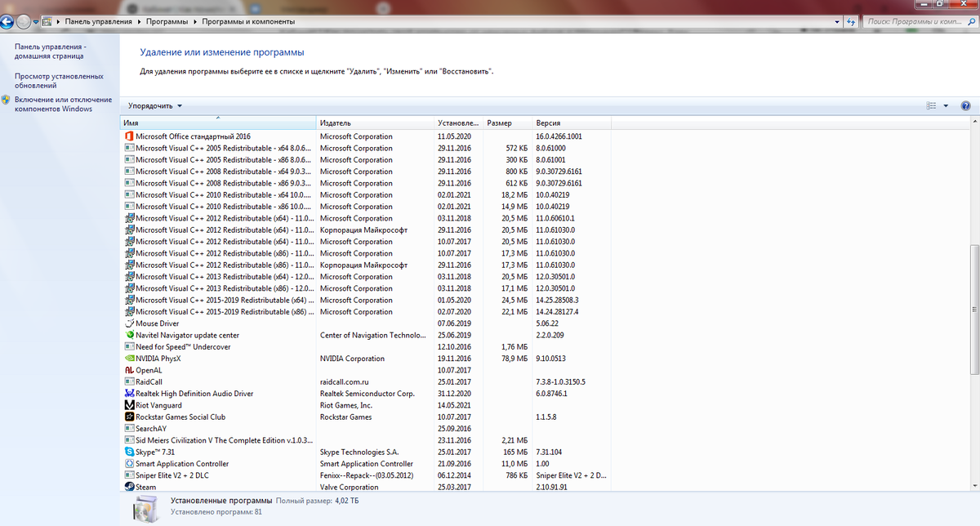
Task: Open Панель управления - домашняя страница link
Action: point(49,51)
